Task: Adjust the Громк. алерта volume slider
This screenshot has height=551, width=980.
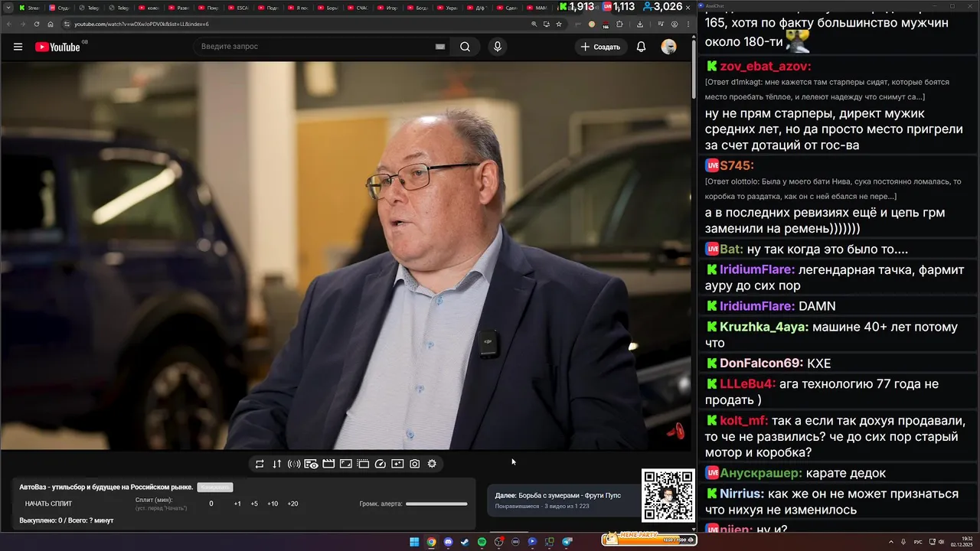Action: coord(436,504)
